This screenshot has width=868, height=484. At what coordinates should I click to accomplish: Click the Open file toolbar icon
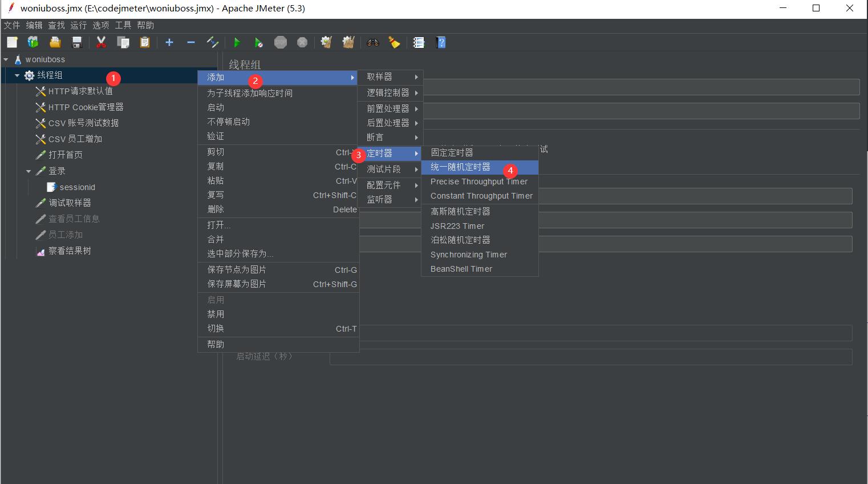55,42
